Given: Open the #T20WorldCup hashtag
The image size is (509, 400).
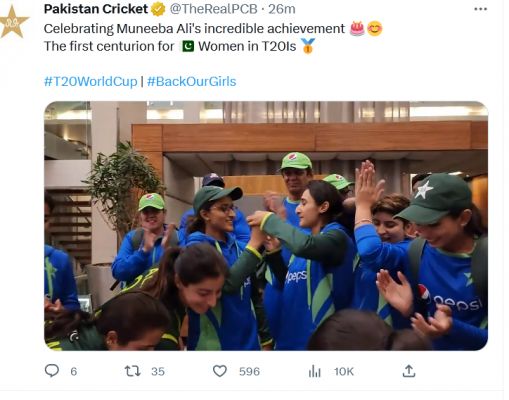Looking at the screenshot, I should 91,81.
